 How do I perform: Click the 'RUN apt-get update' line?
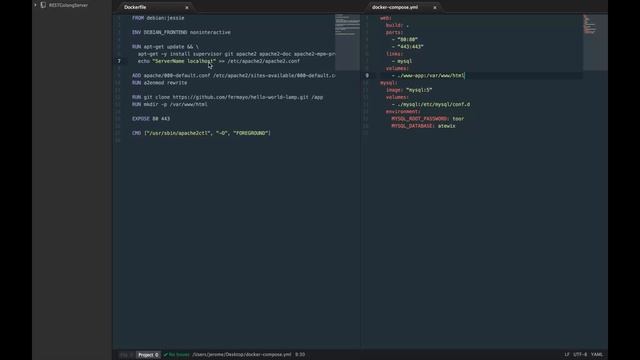pyautogui.click(x=165, y=47)
